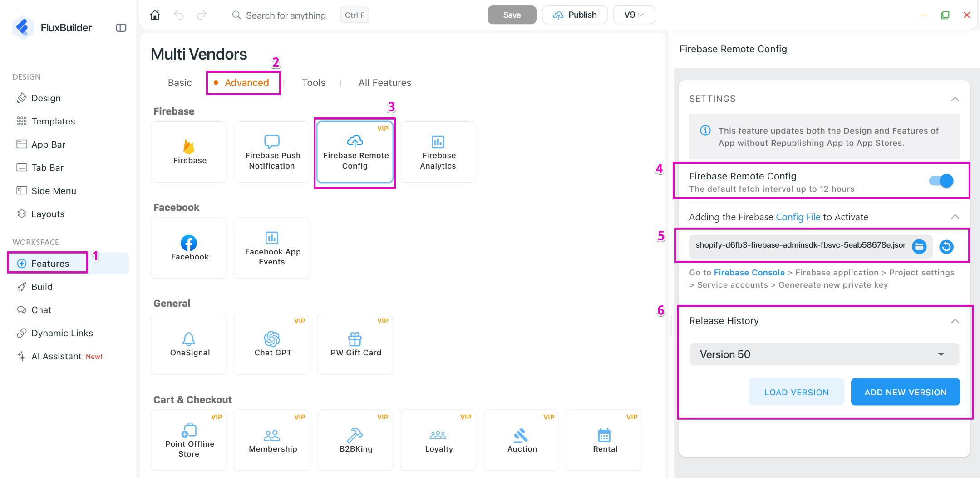
Task: Select the Firebase Remote Config card
Action: click(x=355, y=152)
